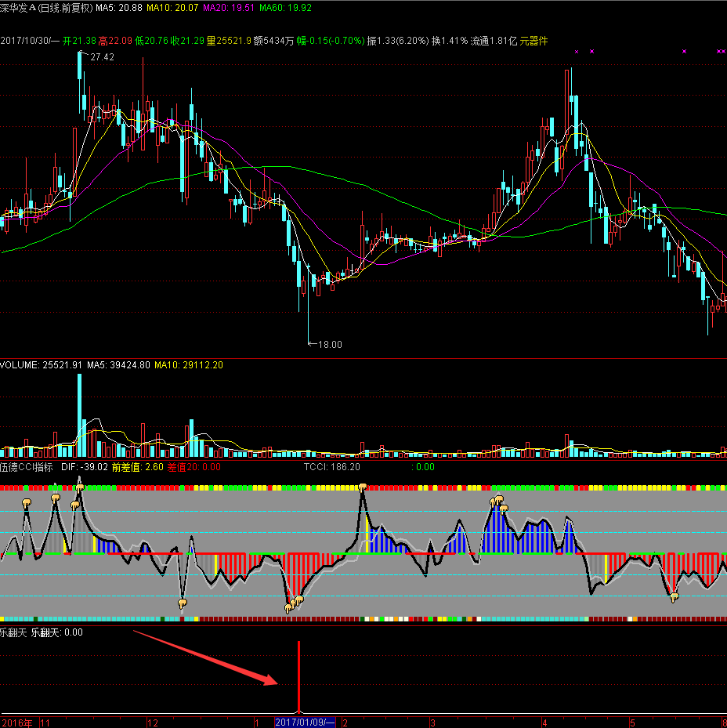Click the chart title 深华发A(日线,前复权)
The image size is (727, 728).
coord(46,8)
